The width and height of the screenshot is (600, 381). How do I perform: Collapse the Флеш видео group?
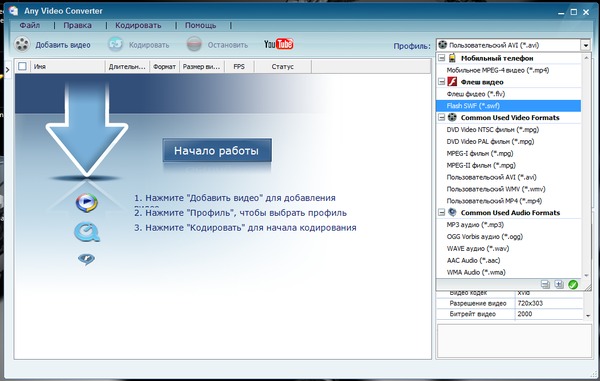pyautogui.click(x=442, y=82)
